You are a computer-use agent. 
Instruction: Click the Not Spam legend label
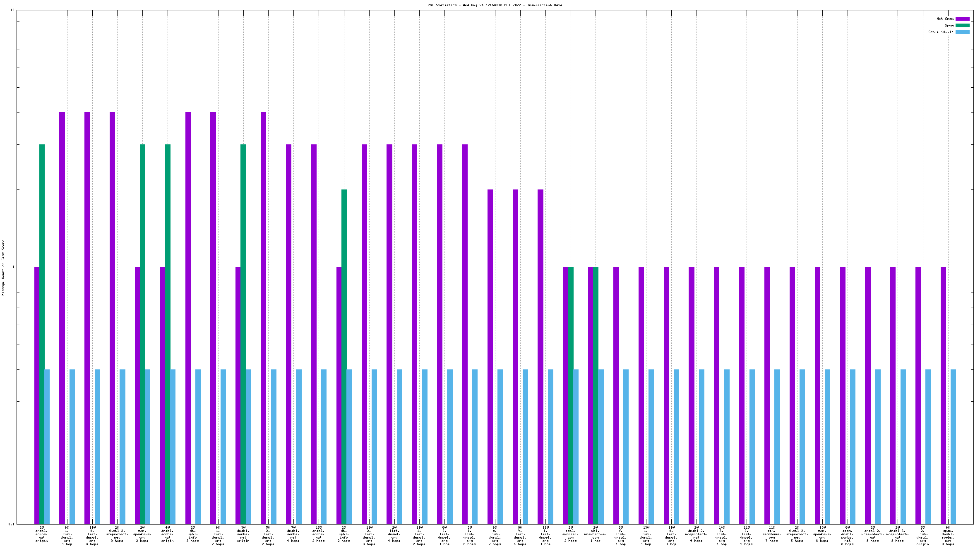tap(945, 19)
